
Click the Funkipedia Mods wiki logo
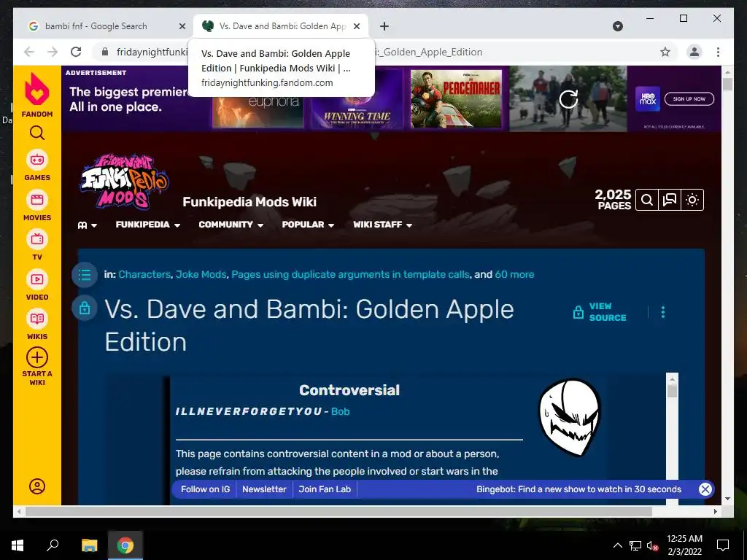coord(124,182)
